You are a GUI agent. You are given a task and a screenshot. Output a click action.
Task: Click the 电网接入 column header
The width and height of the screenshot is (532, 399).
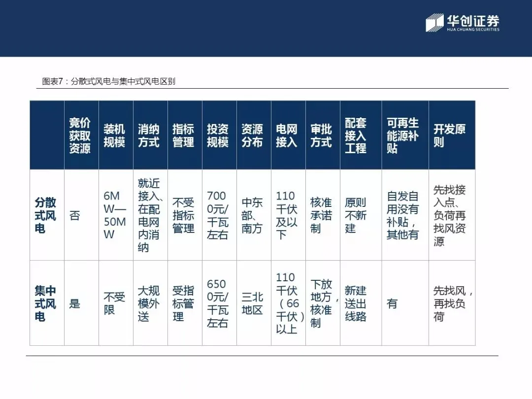(288, 135)
